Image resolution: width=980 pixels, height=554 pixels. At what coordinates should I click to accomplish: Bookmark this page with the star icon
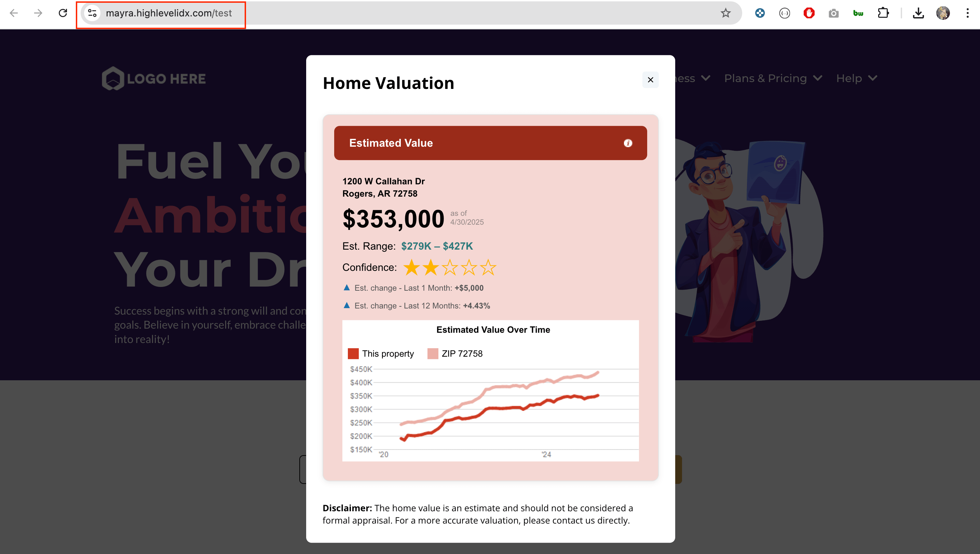[x=725, y=13]
